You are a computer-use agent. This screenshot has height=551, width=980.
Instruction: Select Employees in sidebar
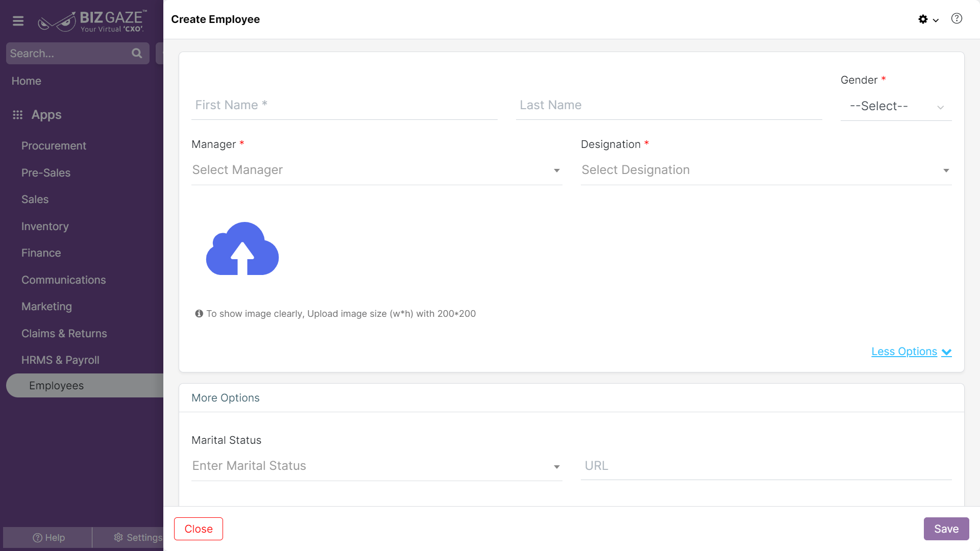pyautogui.click(x=85, y=386)
